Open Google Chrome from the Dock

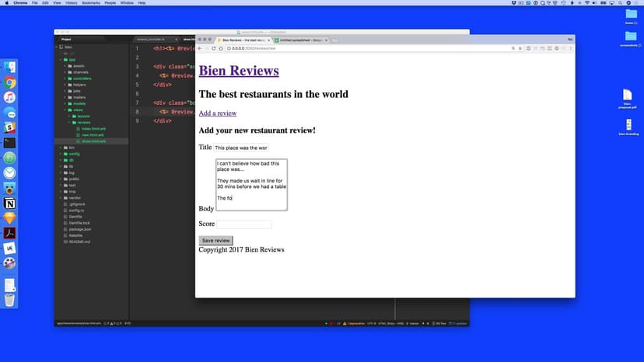[9, 82]
